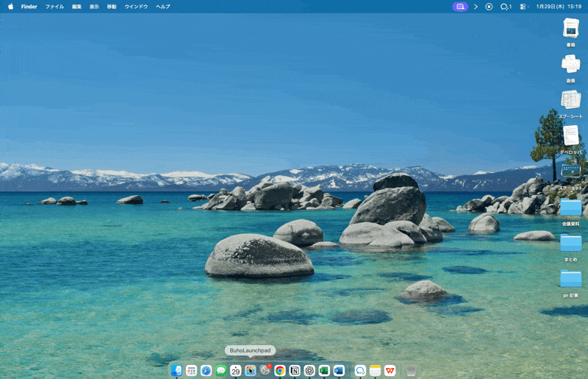588x379 pixels.
Task: Launch Microsoft Word from the Dock
Action: 339,371
